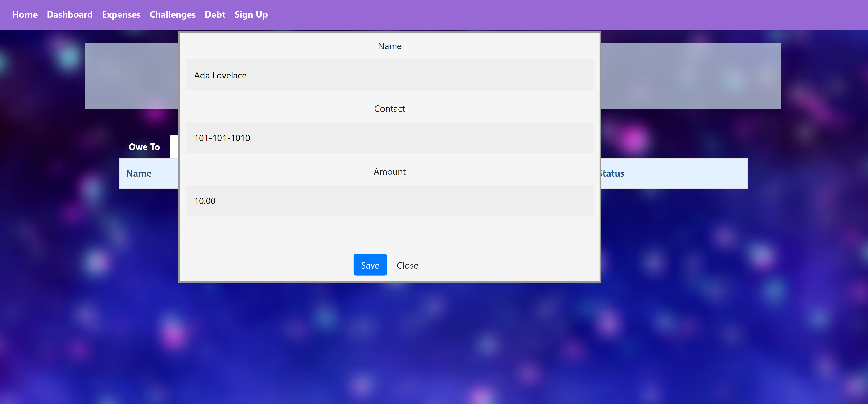Go to the Dashboard page
Viewport: 868px width, 404px height.
[x=70, y=14]
